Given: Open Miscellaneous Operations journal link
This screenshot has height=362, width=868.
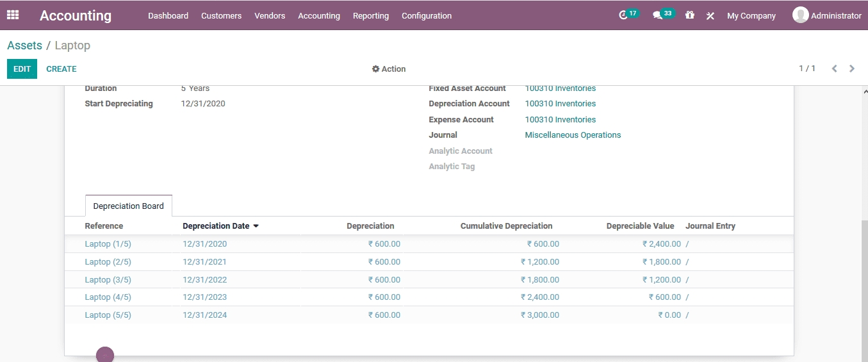Looking at the screenshot, I should tap(573, 135).
